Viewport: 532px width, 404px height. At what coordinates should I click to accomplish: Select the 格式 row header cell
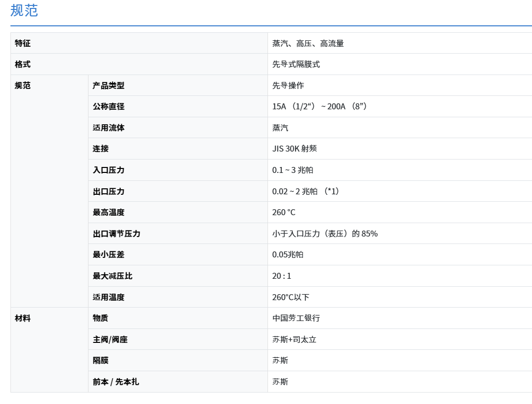tap(23, 64)
